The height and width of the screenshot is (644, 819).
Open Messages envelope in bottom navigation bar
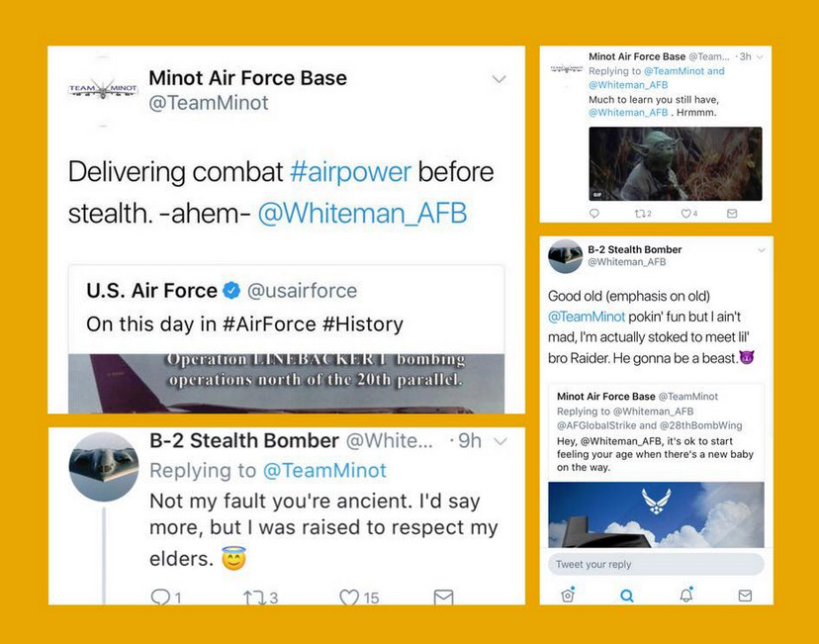[x=745, y=595]
